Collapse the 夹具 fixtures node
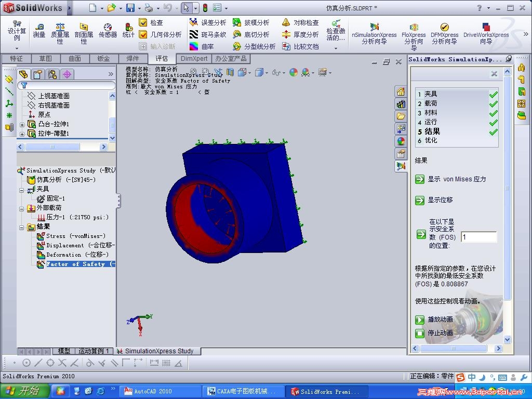This screenshot has height=399, width=532. point(21,190)
